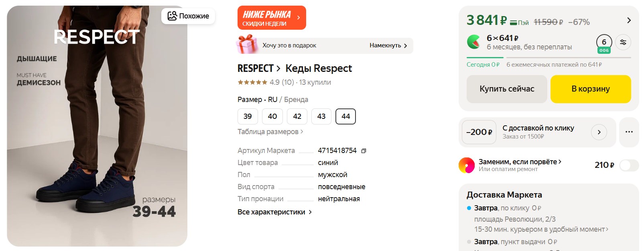
Task: Enable the 210 ₽ replacement protection toggle
Action: (629, 165)
